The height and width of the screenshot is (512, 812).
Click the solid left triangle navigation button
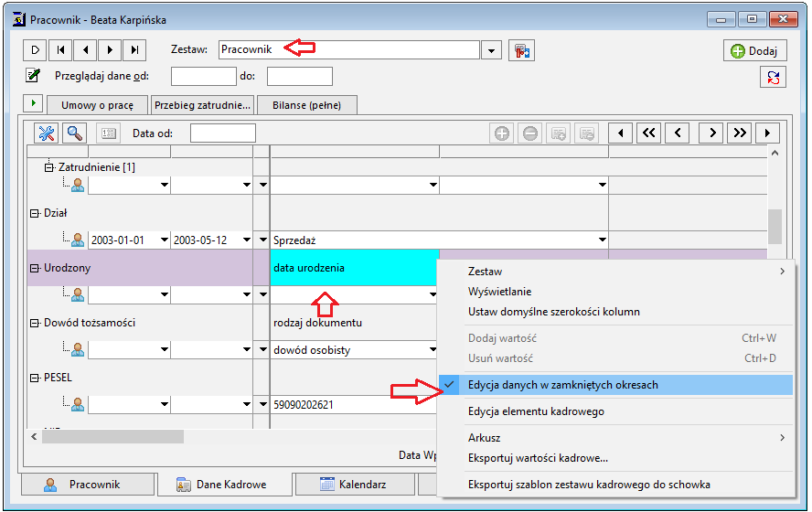tap(620, 133)
